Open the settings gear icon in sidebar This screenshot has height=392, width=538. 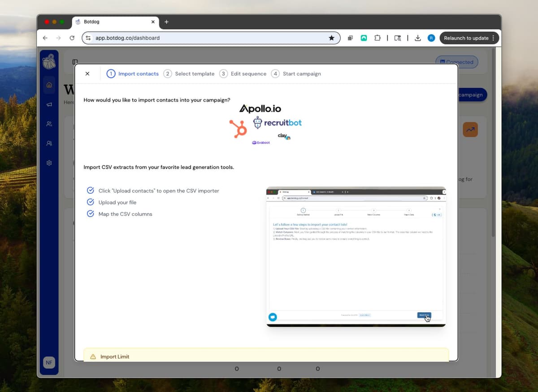pyautogui.click(x=49, y=163)
